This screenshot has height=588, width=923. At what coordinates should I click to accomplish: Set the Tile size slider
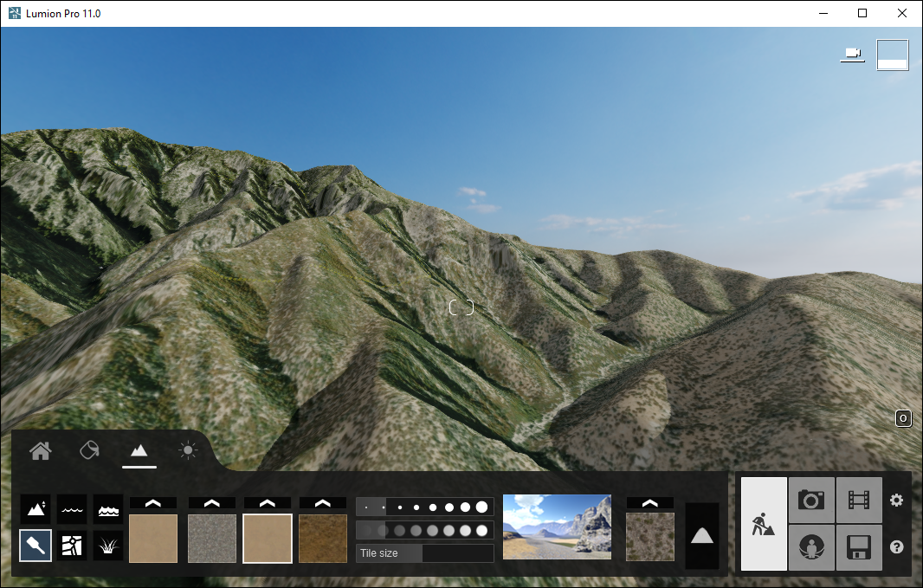point(424,553)
